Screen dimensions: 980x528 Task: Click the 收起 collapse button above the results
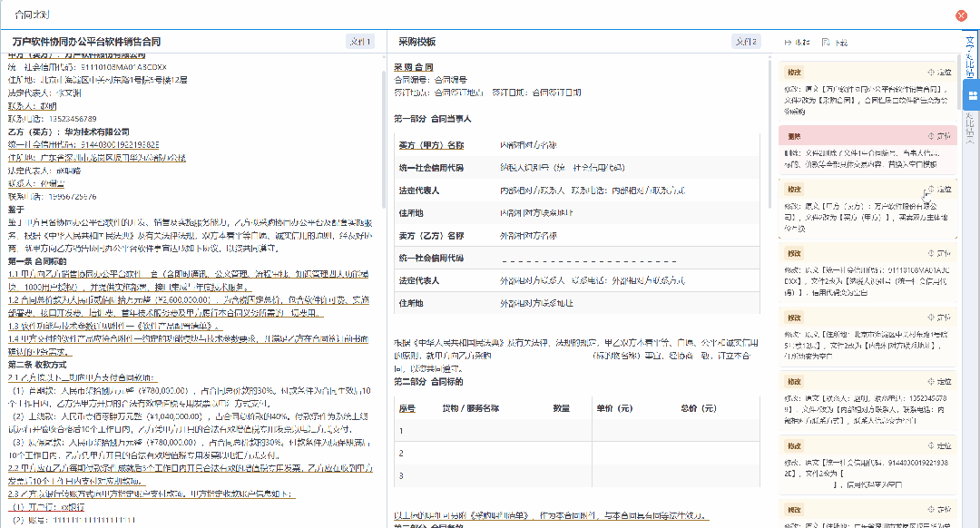click(798, 43)
